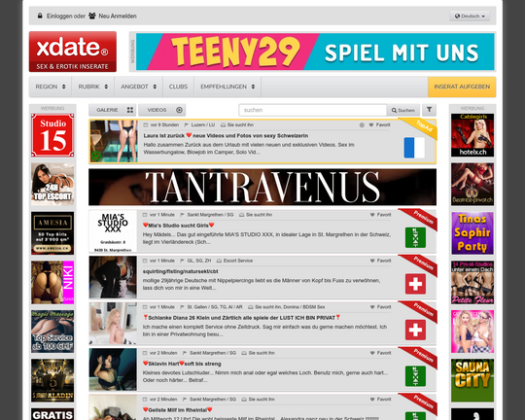Click the Einloggen login link
525x420 pixels.
pyautogui.click(x=60, y=17)
